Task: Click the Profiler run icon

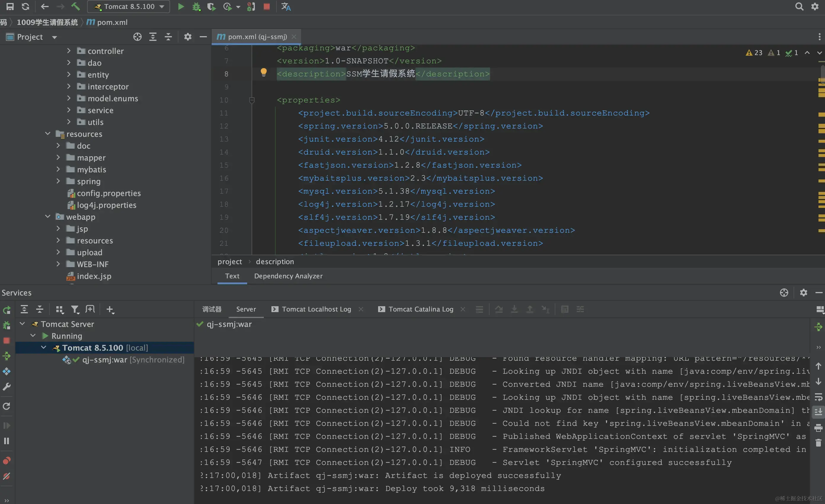Action: coord(228,6)
